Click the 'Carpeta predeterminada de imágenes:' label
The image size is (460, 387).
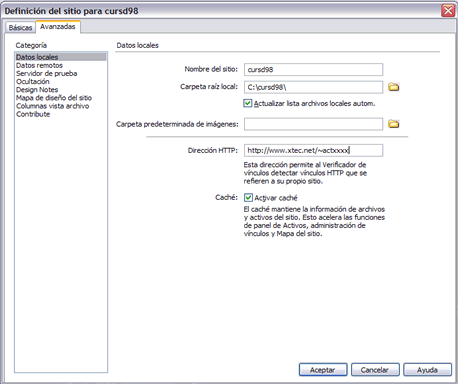[x=177, y=124]
